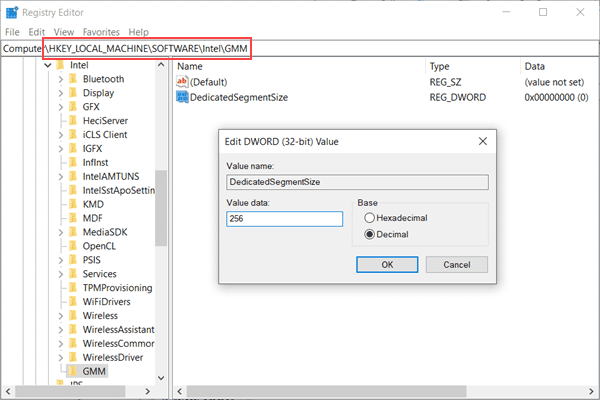Click the MediaSDK folder icon
The image size is (600, 400).
(x=73, y=232)
